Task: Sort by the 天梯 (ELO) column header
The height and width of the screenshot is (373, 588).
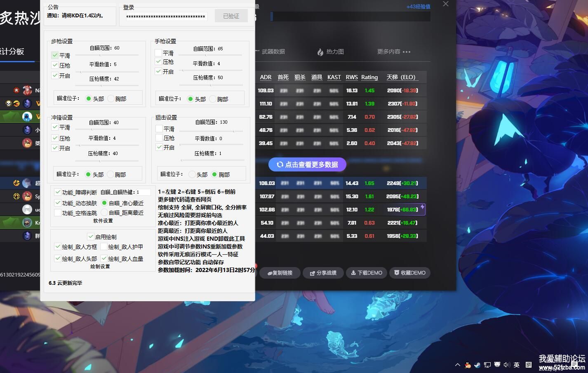Action: [x=402, y=77]
